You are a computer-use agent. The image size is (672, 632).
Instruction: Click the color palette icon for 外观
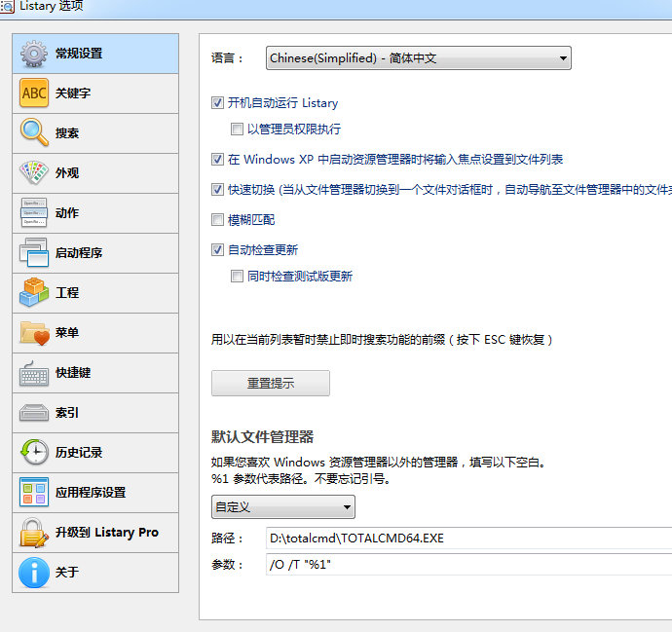(34, 172)
